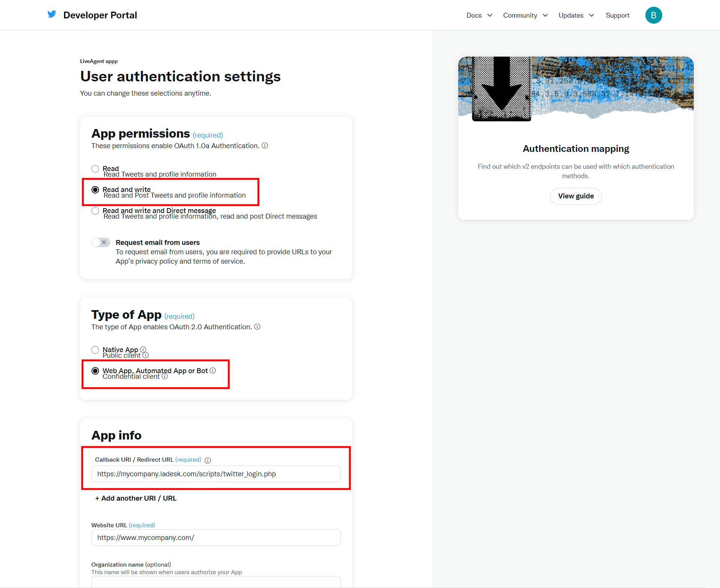Click info icon next to Web App, Automated App or Bot
Screen dimensions: 720x588
[213, 370]
